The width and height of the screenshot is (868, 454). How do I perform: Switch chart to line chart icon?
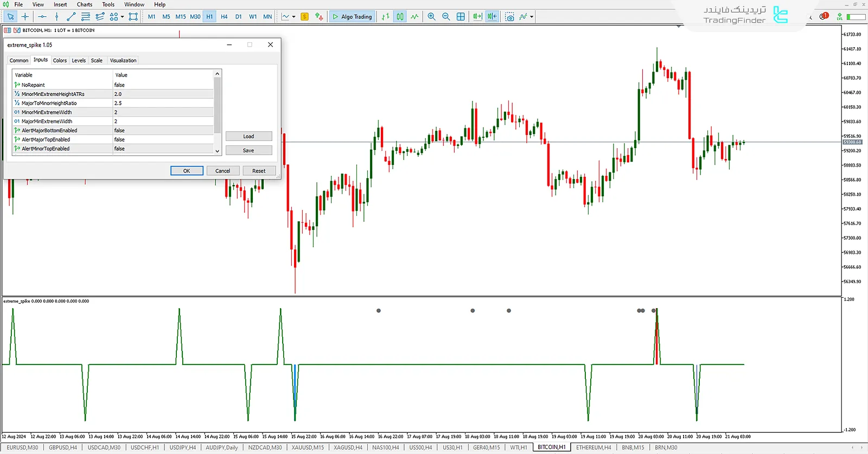414,17
